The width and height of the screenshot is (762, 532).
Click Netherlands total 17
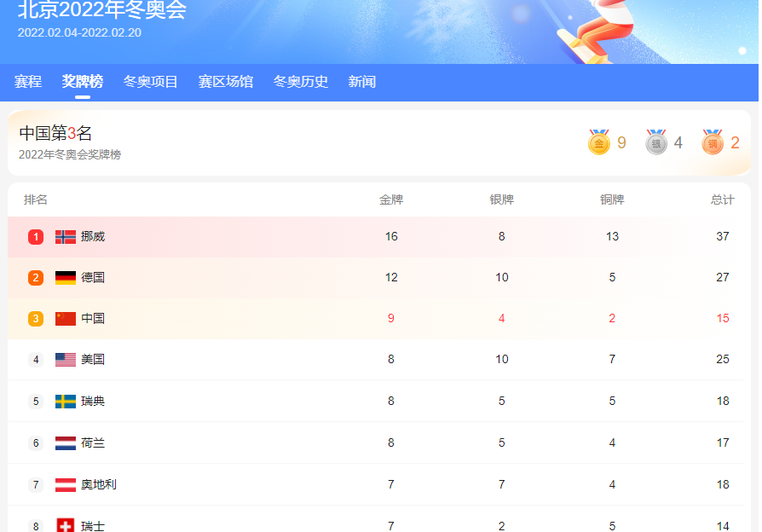point(723,442)
